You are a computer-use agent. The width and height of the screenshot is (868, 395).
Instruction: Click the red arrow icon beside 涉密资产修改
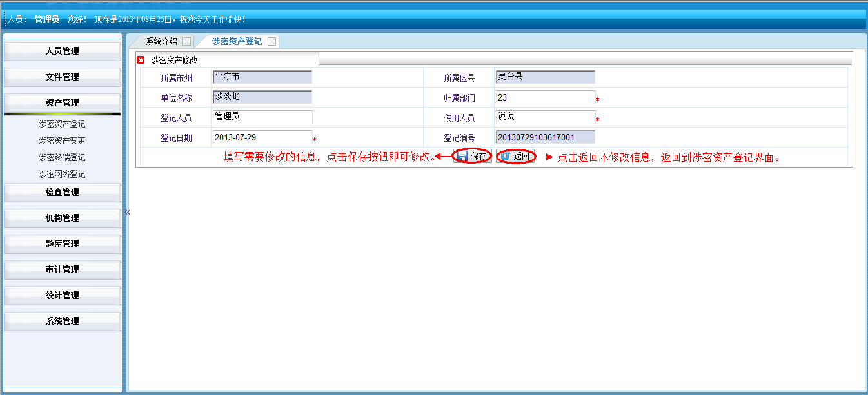click(141, 60)
